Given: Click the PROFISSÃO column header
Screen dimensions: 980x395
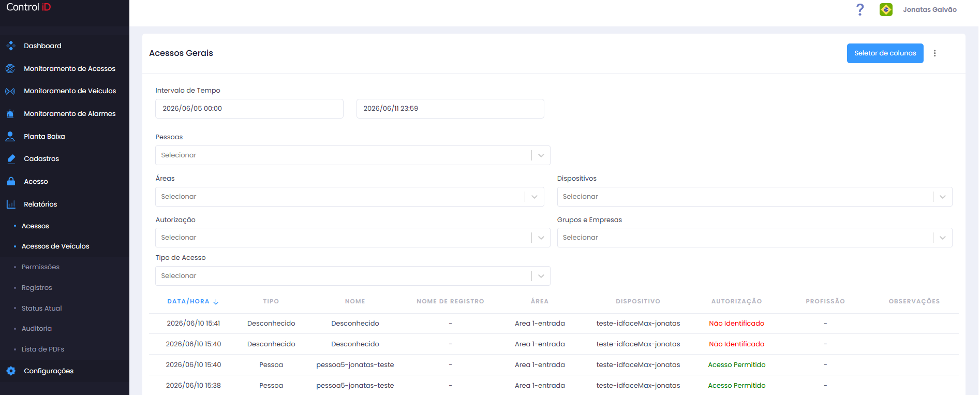Looking at the screenshot, I should (x=825, y=301).
